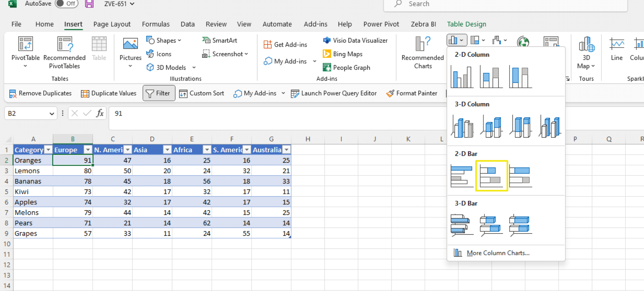Expand the 3D Models dropdown

[194, 67]
